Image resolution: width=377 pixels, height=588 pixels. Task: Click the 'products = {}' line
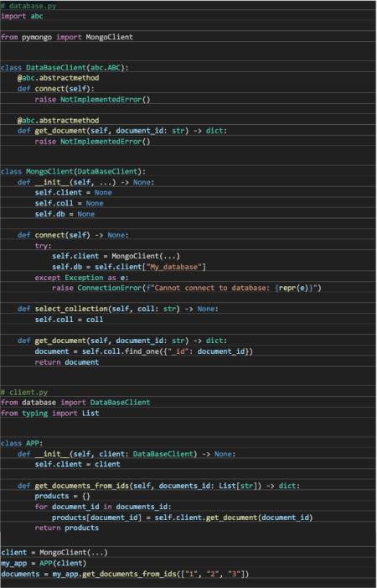click(x=63, y=496)
